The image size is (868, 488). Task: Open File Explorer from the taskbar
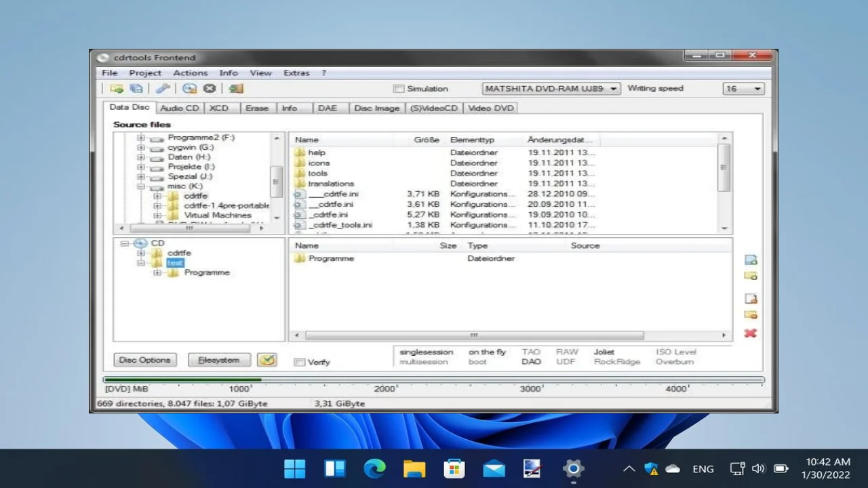point(414,468)
